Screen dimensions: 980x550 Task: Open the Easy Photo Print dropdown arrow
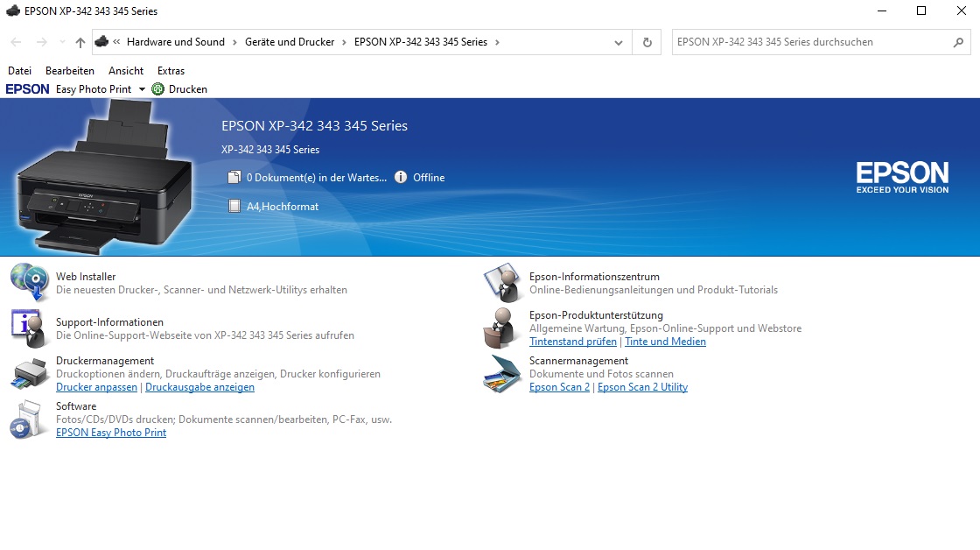click(142, 89)
